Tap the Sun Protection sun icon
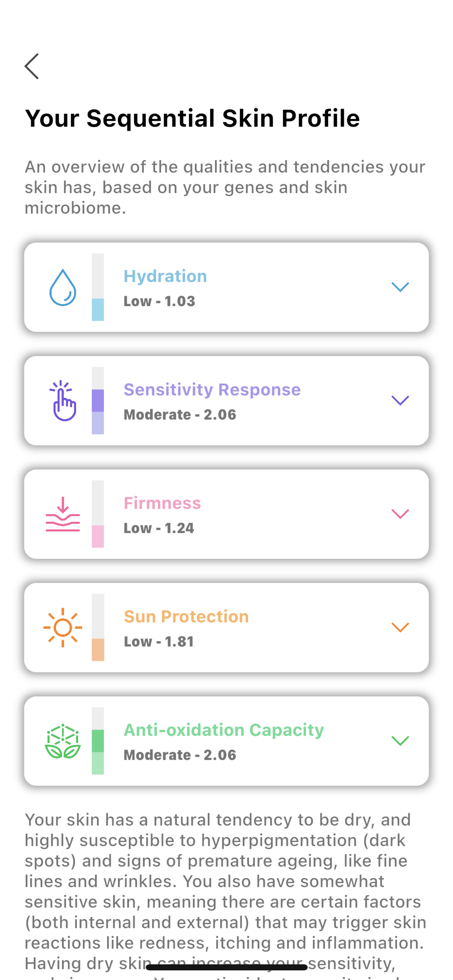The image size is (453, 980). 63,627
